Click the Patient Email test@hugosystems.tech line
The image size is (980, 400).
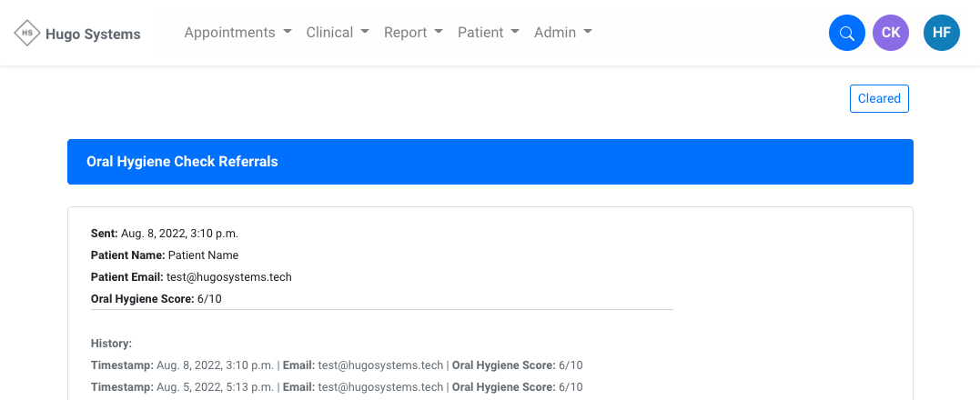pyautogui.click(x=191, y=277)
